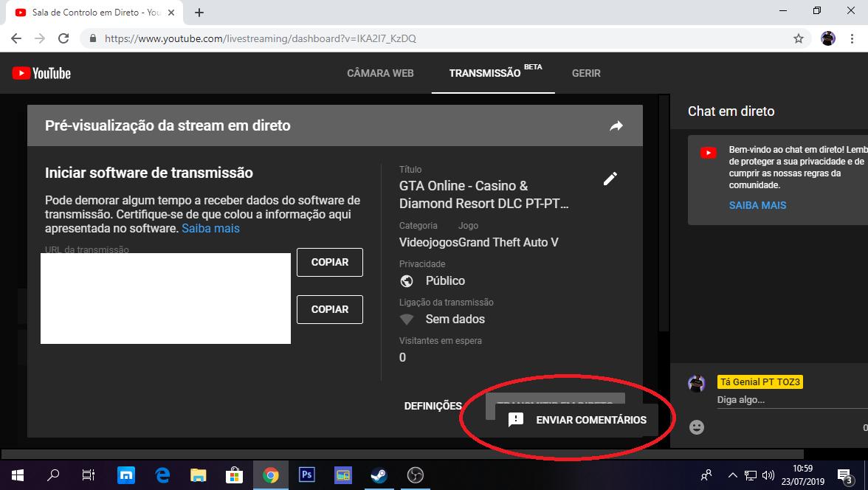The width and height of the screenshot is (868, 490).
Task: Launch Maxthon browser from taskbar
Action: [126, 475]
